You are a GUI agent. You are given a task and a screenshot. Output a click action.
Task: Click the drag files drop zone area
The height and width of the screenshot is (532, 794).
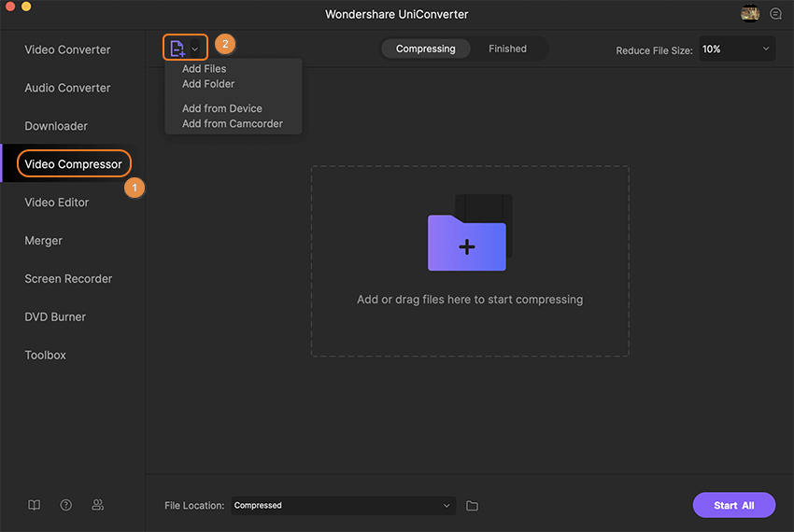[469, 327]
